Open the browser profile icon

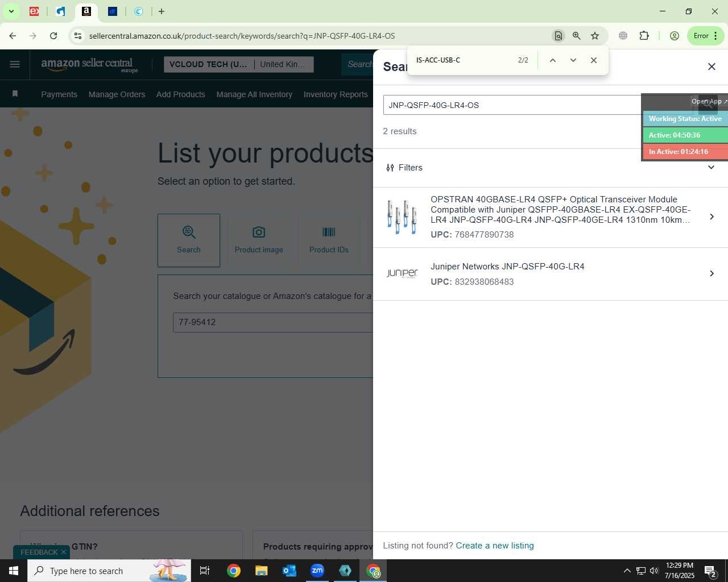point(675,36)
